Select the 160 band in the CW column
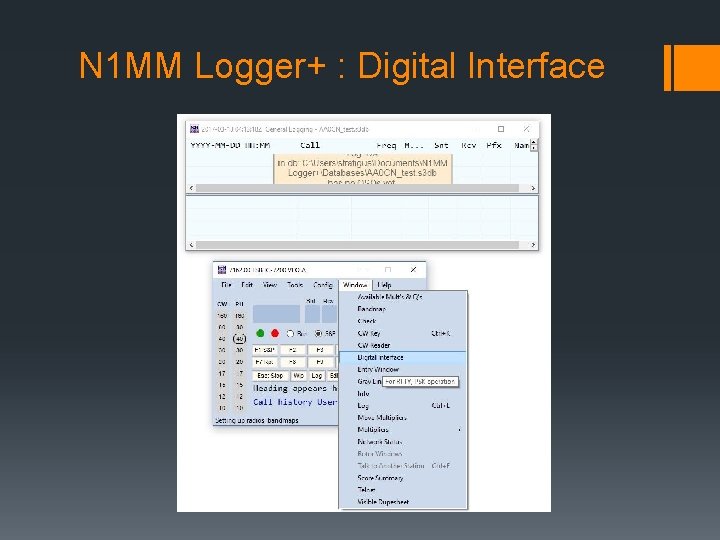 [x=222, y=316]
